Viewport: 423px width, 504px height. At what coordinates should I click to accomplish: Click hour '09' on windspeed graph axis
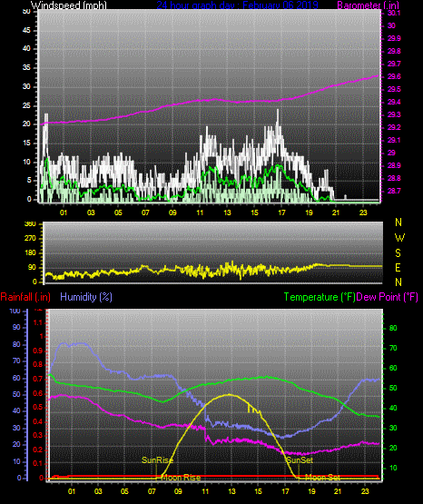pyautogui.click(x=172, y=212)
